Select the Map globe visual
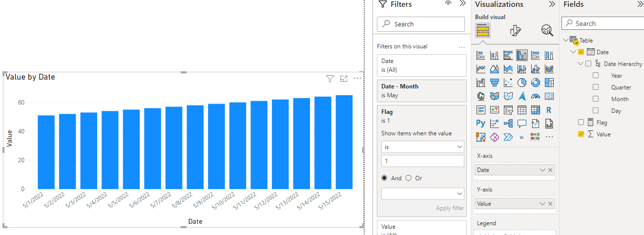The height and width of the screenshot is (235, 644). point(480,96)
